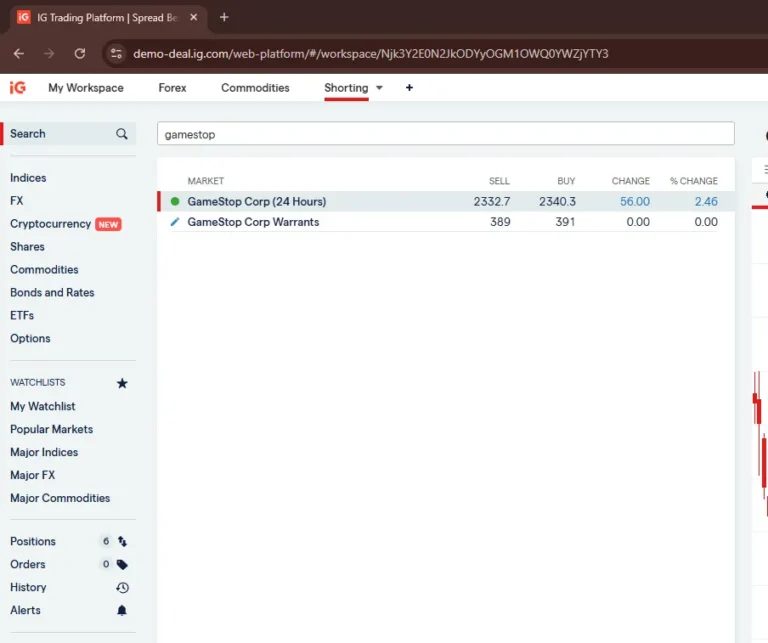Click the MARKET column header
The image size is (768, 643).
click(206, 181)
